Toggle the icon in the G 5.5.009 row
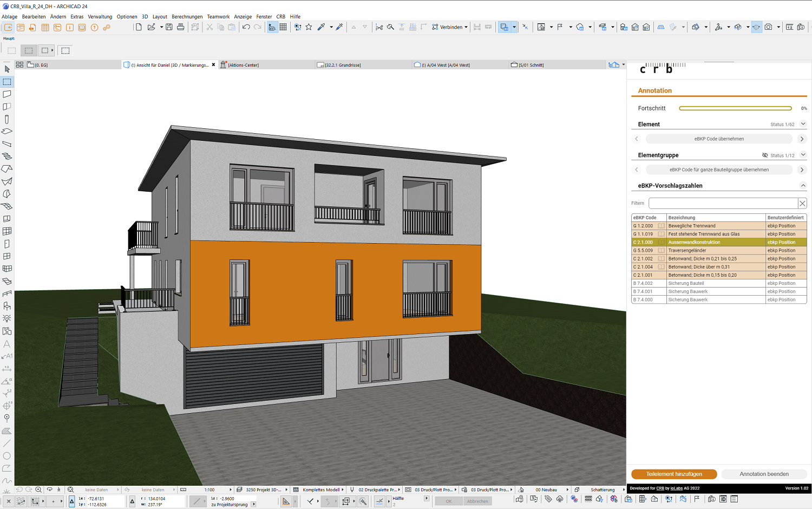This screenshot has width=812, height=509. pos(661,251)
